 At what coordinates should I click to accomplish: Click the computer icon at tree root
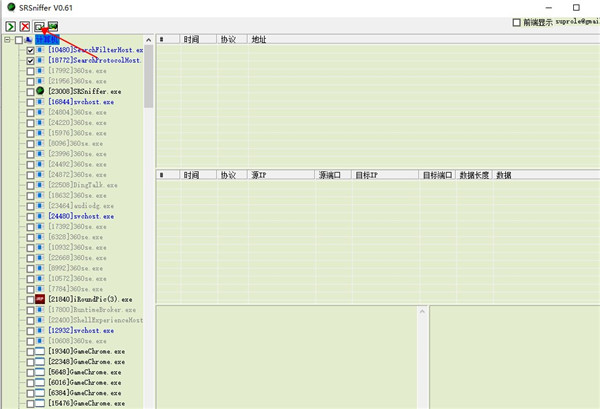coord(29,40)
